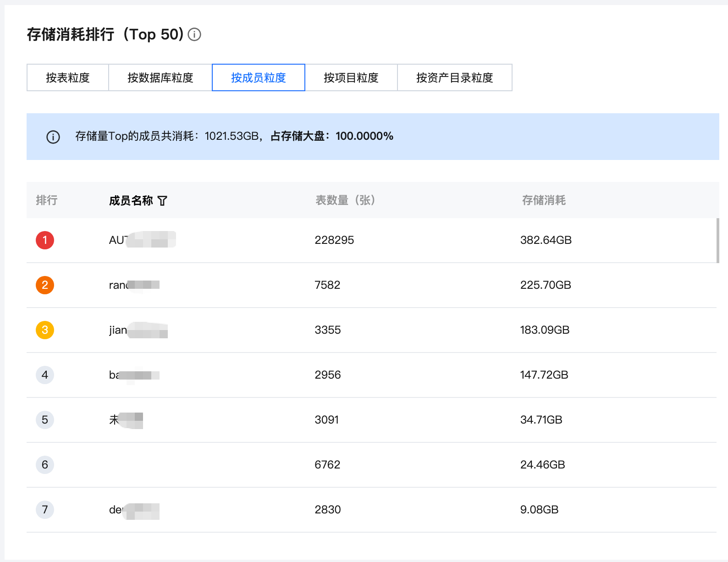The image size is (728, 562).
Task: Click the gray rank 4 badge
Action: [x=45, y=375]
